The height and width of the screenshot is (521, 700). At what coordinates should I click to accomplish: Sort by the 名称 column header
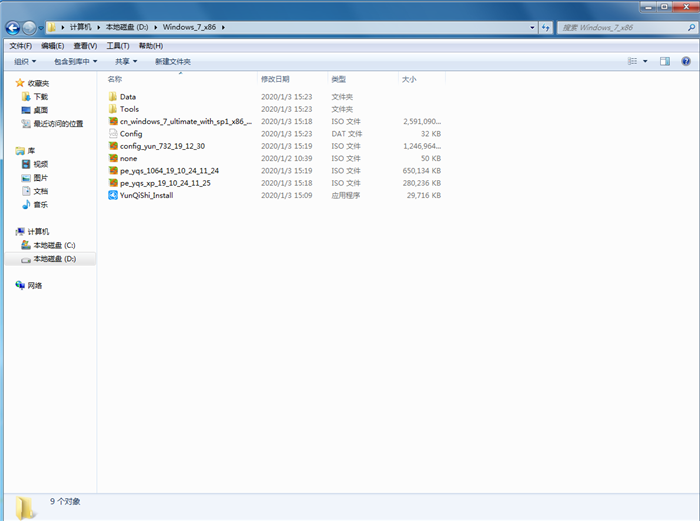[115, 79]
